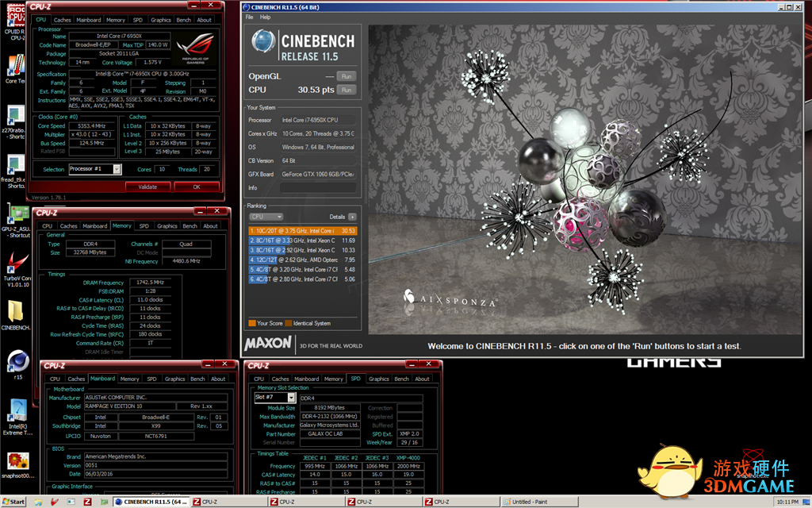Select ranking row 2 8C/16T @ 3.33 GHz
812x508 pixels.
click(x=302, y=241)
